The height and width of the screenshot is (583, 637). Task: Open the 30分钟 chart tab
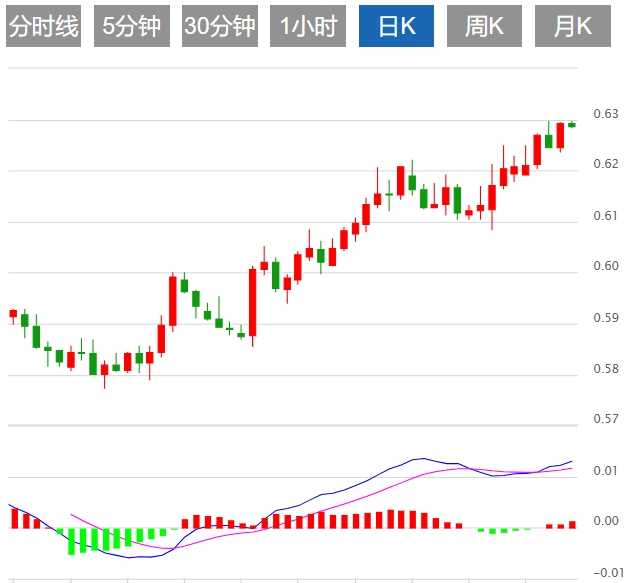click(220, 27)
